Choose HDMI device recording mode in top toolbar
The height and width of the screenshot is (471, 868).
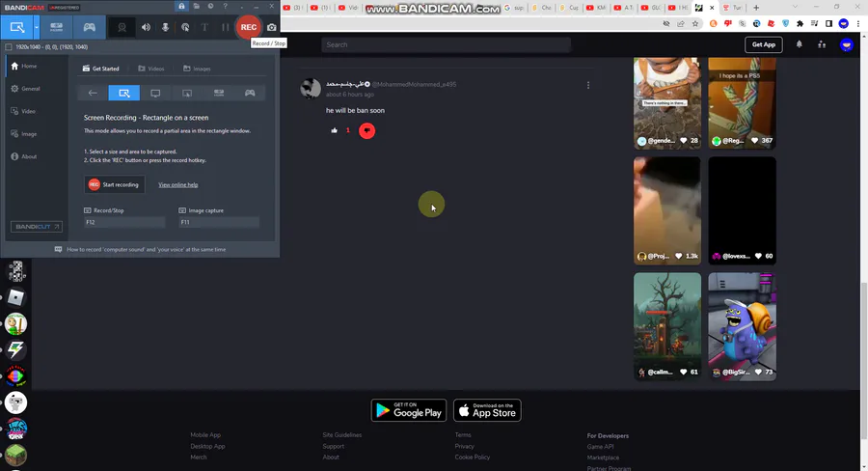click(x=57, y=27)
